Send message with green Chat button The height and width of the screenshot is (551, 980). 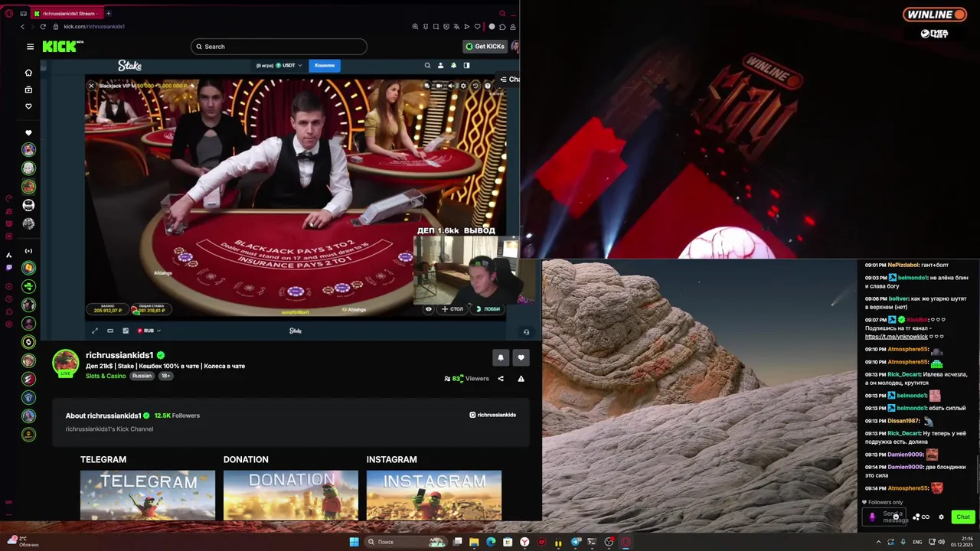[963, 517]
